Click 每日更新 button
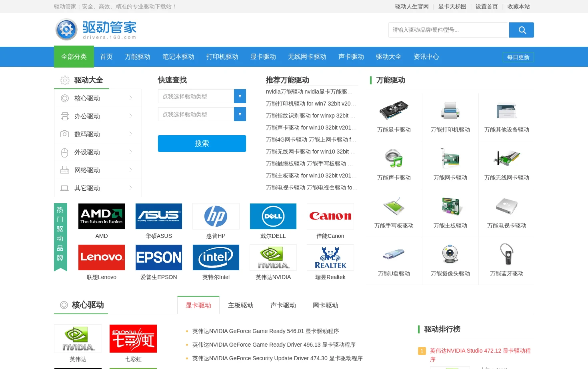 point(518,57)
